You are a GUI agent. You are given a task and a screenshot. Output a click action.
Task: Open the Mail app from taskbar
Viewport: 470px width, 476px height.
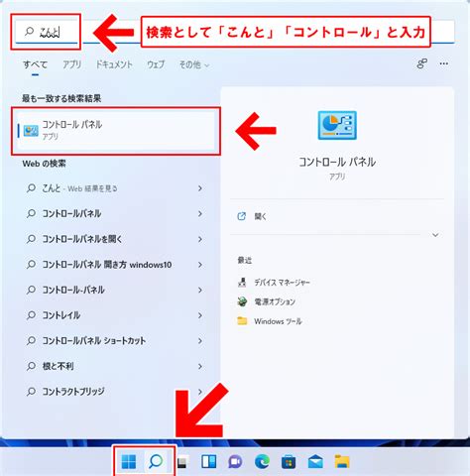point(315,462)
